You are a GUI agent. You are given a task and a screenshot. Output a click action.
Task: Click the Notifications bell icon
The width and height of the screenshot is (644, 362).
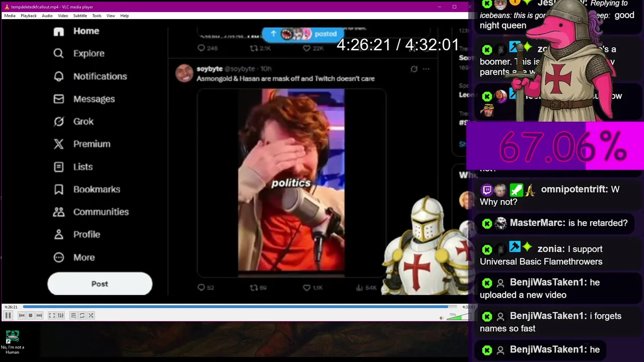click(59, 76)
